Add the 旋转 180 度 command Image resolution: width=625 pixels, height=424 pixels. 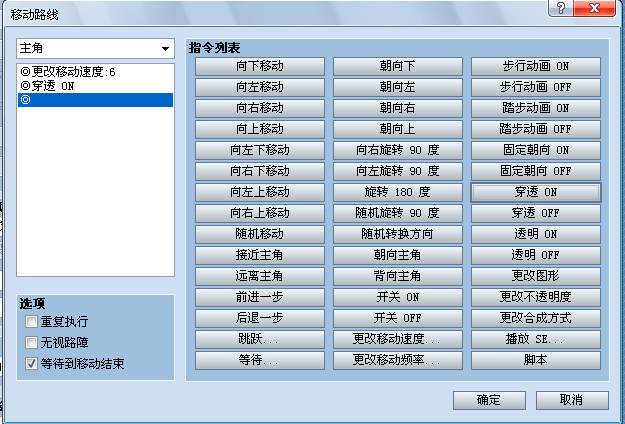click(x=398, y=192)
